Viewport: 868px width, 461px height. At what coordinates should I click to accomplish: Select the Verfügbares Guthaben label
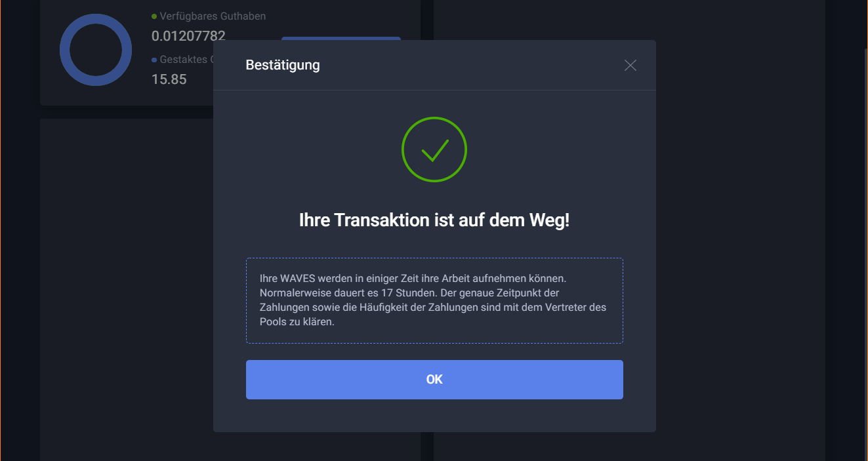213,16
